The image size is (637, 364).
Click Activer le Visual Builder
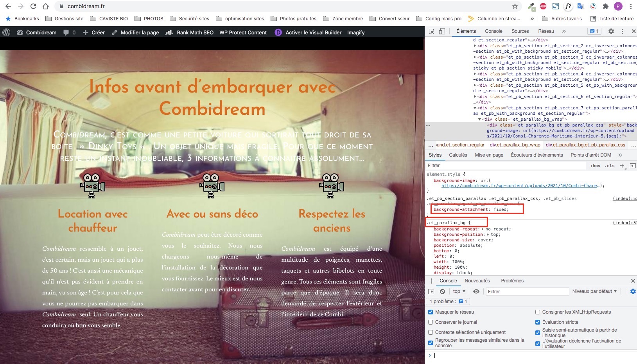308,32
